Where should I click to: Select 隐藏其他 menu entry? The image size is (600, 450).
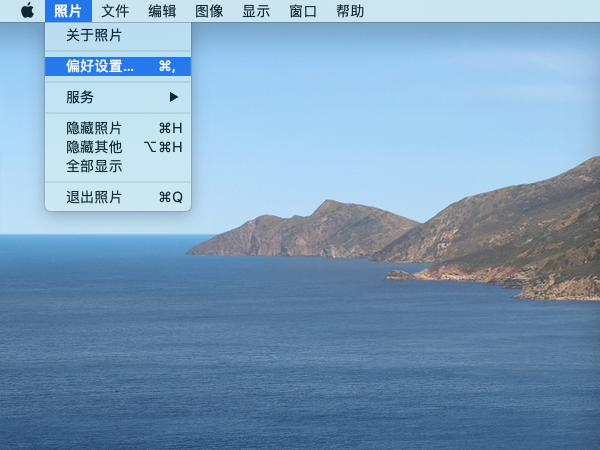(118, 147)
